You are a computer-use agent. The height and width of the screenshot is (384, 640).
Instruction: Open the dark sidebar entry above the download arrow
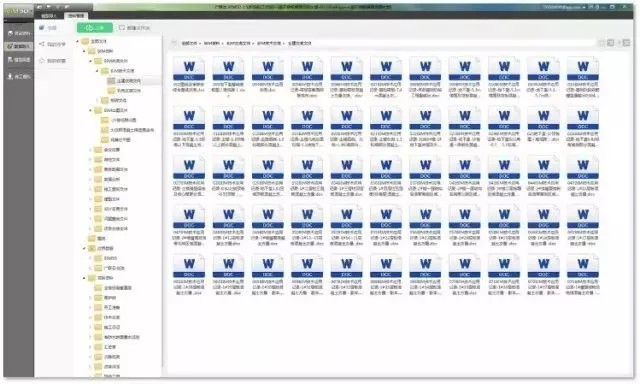pos(18,60)
